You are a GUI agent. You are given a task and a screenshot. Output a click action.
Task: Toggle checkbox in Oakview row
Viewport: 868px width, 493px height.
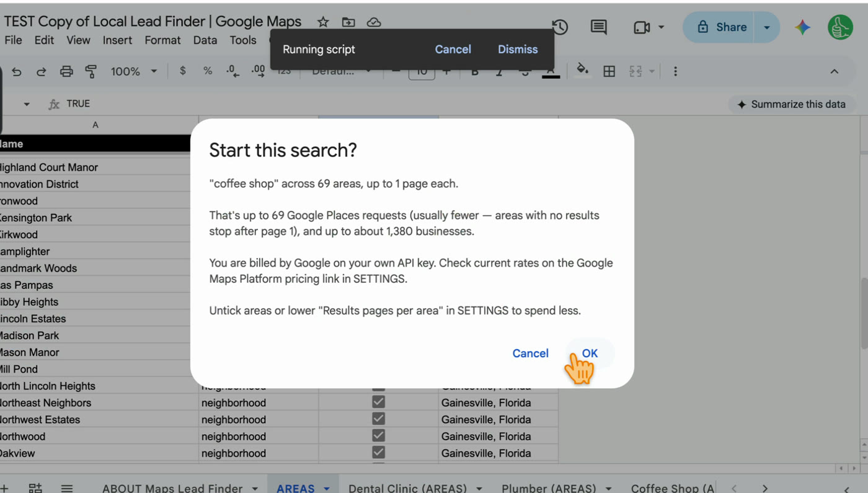378,452
